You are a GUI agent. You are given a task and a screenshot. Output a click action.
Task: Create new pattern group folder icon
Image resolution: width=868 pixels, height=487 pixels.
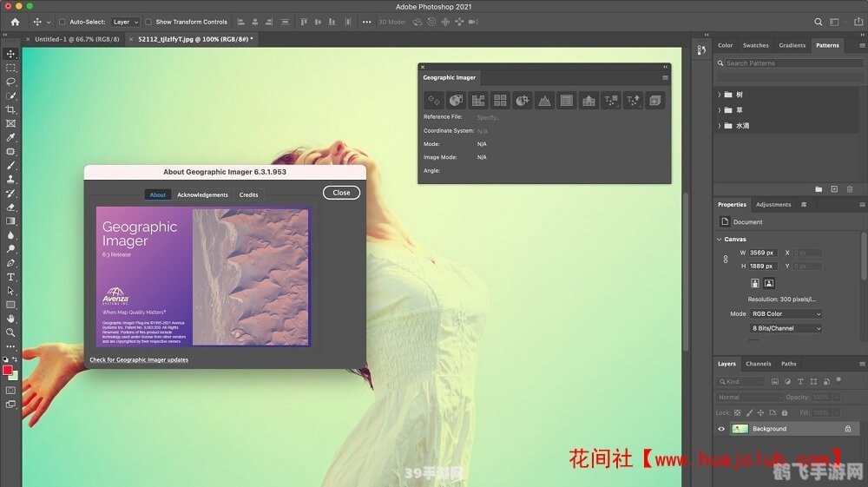[x=819, y=189]
